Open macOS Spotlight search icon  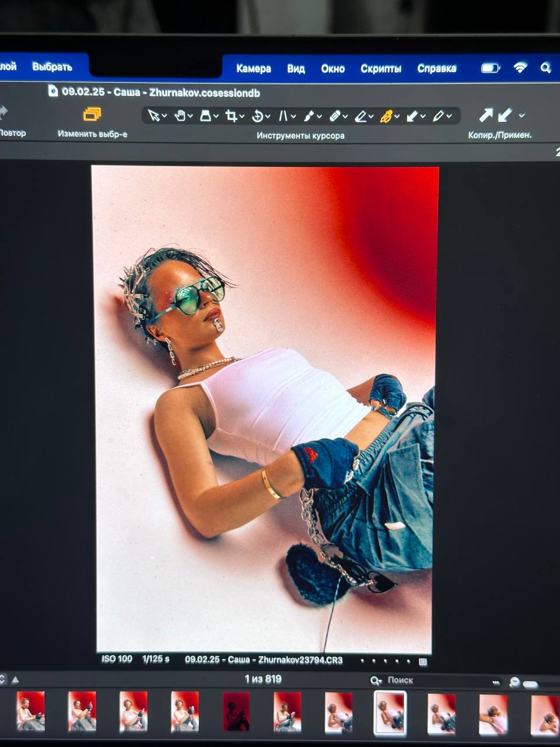(545, 68)
